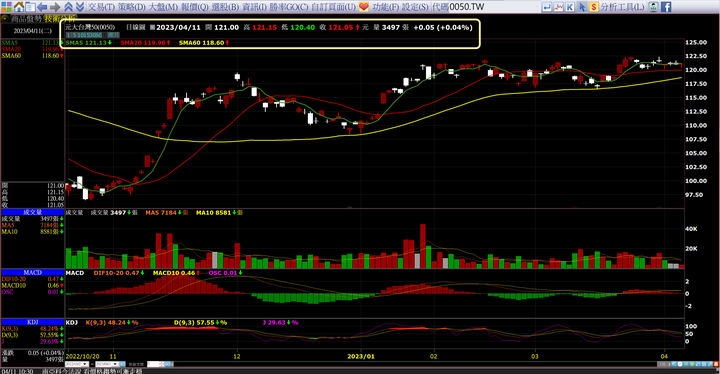Viewport: 720px width, 374px height.
Task: Navigate forward with the right arrow
Action: click(55, 7)
